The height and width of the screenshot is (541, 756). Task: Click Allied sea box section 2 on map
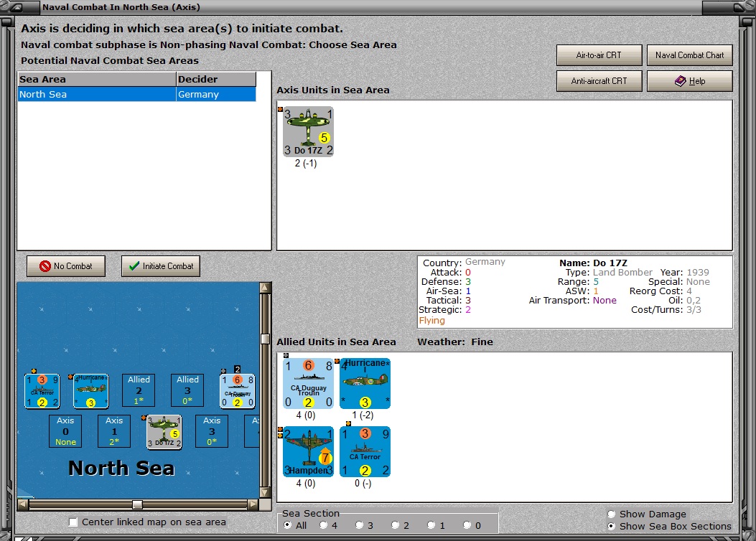139,390
